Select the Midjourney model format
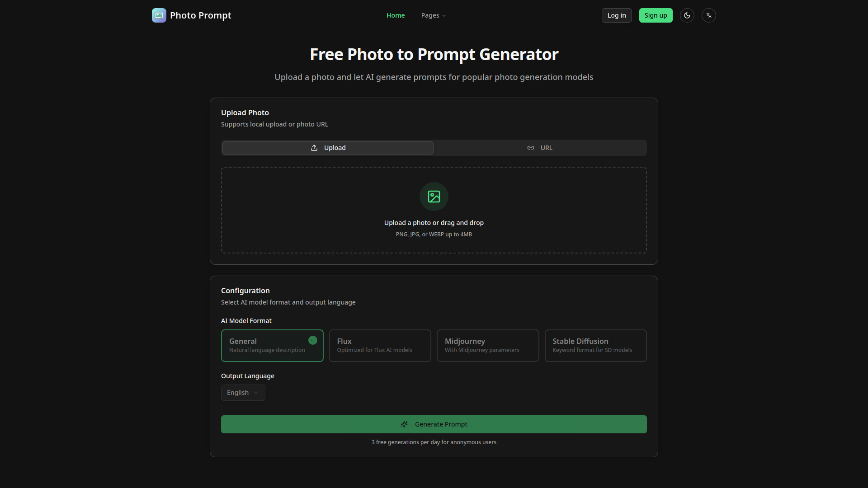Viewport: 868px width, 488px height. (x=487, y=345)
